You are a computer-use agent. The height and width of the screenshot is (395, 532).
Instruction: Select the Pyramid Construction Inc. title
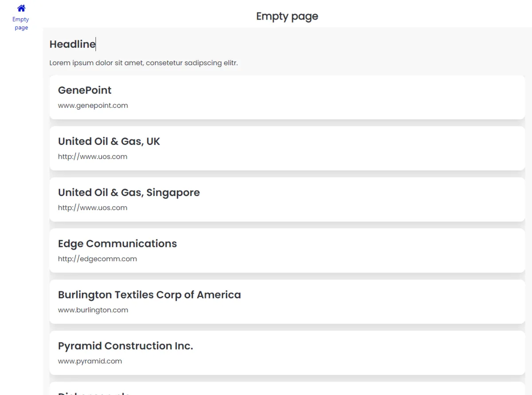point(125,346)
